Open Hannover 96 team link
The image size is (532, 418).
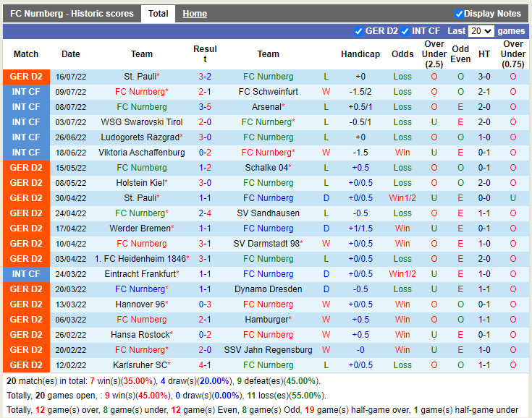[140, 304]
